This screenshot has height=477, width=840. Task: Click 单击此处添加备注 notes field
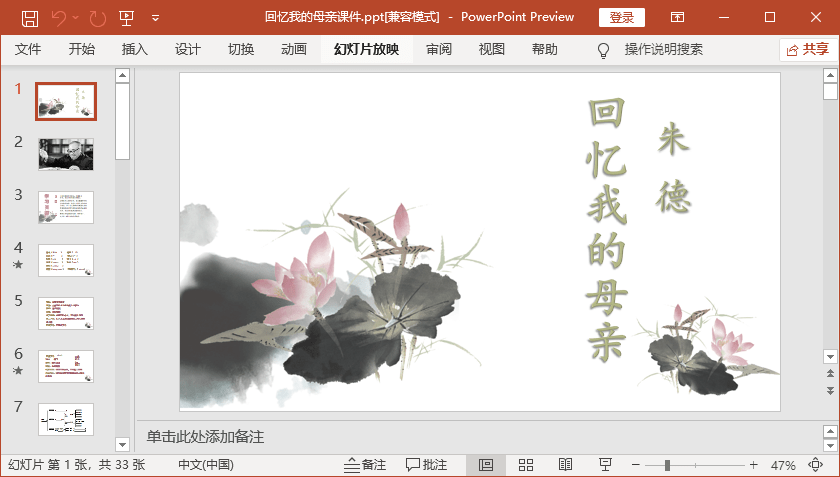pos(205,437)
